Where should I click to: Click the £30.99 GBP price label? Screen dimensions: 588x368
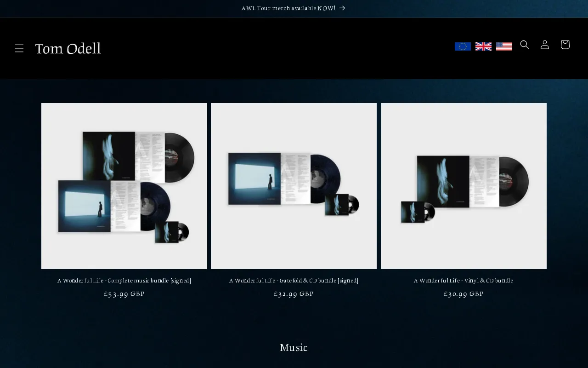(x=464, y=293)
